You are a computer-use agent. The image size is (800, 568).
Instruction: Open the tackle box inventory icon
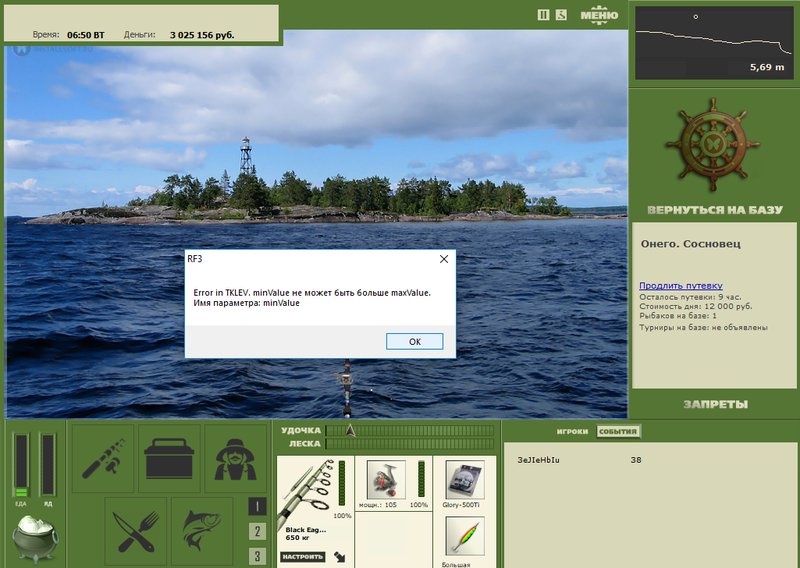point(169,458)
